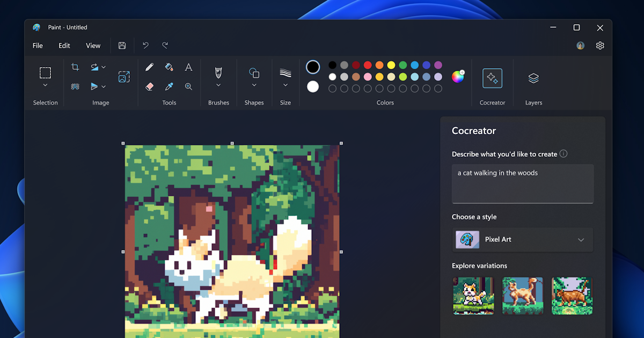Expand the Size dropdown chevron
Viewport: 644px width, 338px height.
pos(286,85)
